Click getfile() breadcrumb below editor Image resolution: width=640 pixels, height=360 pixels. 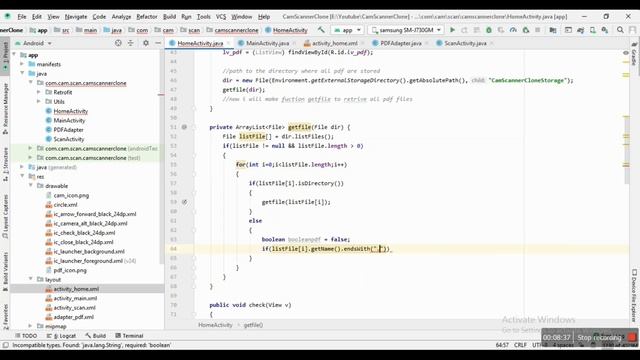pos(253,325)
